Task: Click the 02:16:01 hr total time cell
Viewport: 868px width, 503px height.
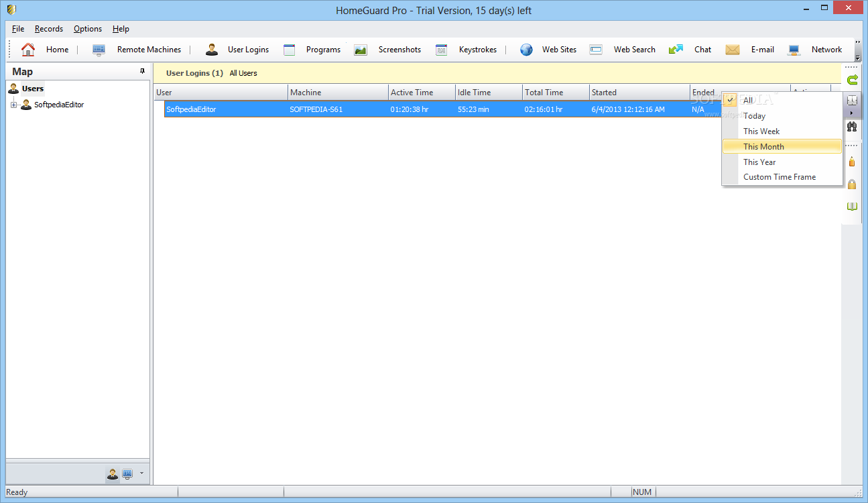Action: (x=544, y=109)
